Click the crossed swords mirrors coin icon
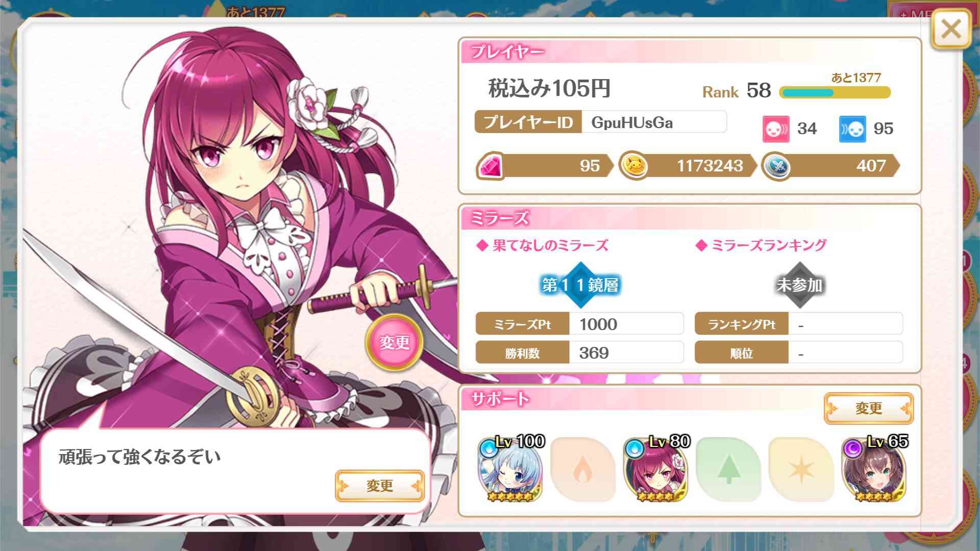The height and width of the screenshot is (551, 980). click(776, 166)
